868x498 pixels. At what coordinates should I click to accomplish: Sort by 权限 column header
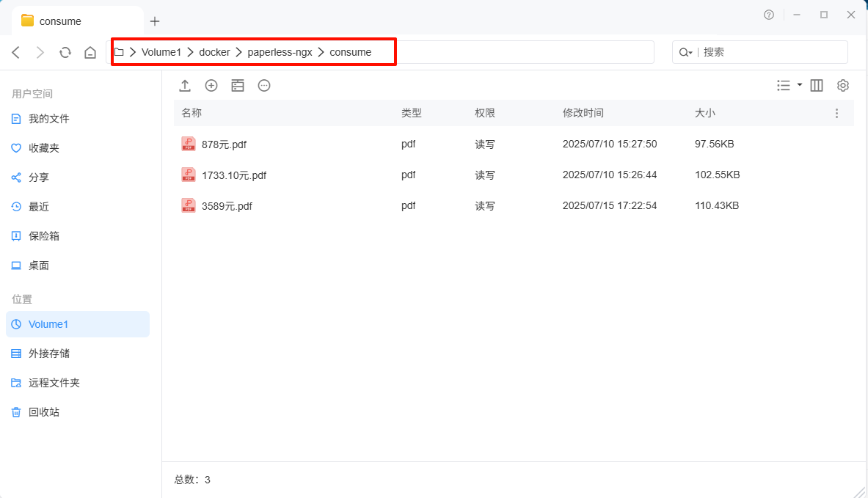484,113
